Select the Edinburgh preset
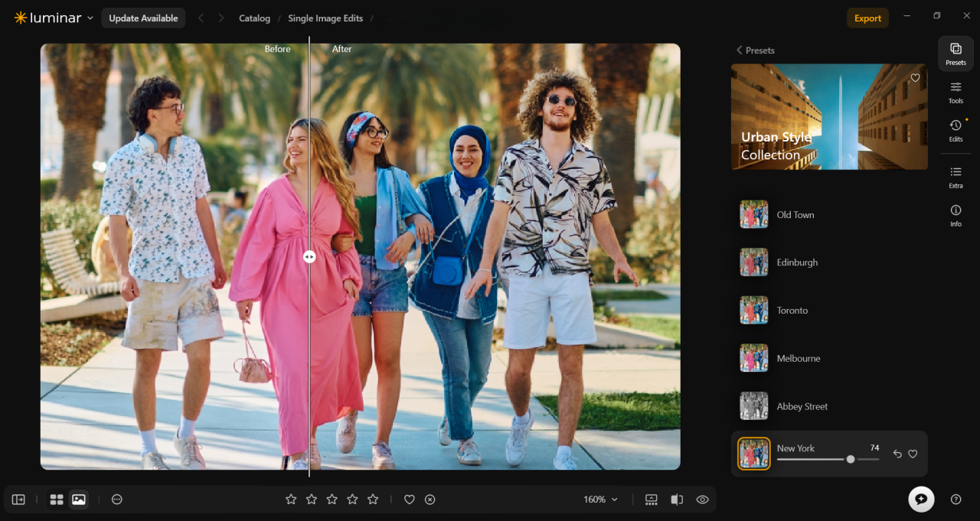 829,262
